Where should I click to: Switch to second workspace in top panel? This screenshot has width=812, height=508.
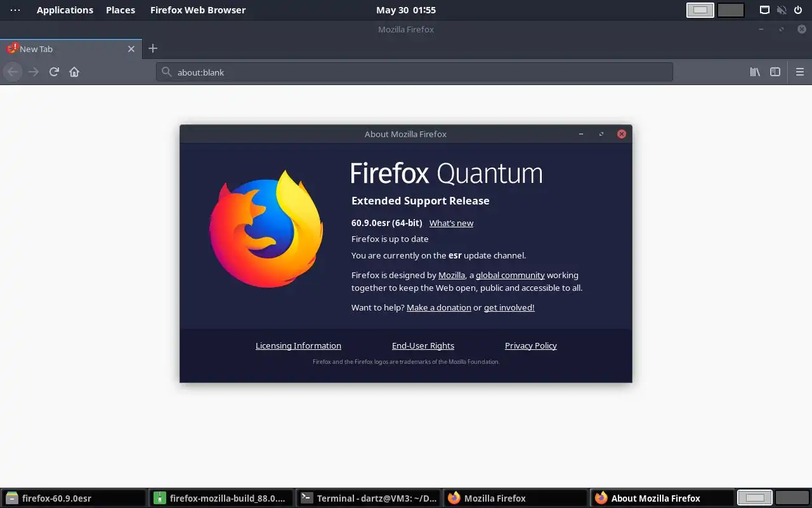click(731, 10)
